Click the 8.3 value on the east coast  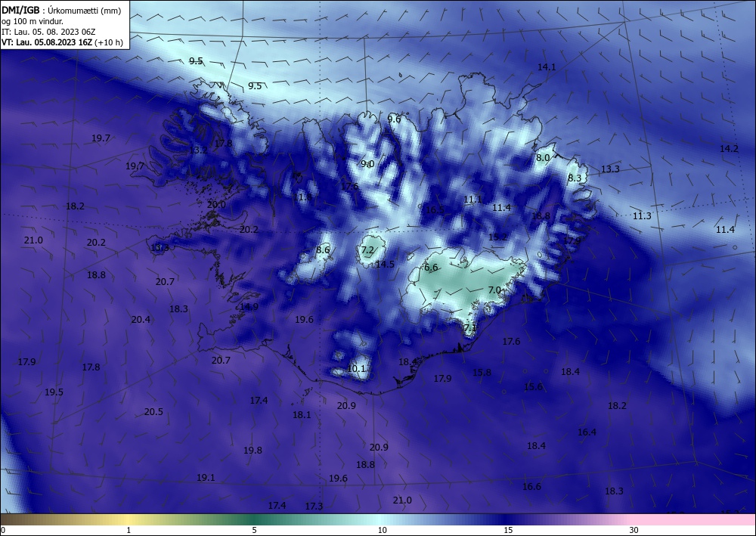pyautogui.click(x=575, y=178)
